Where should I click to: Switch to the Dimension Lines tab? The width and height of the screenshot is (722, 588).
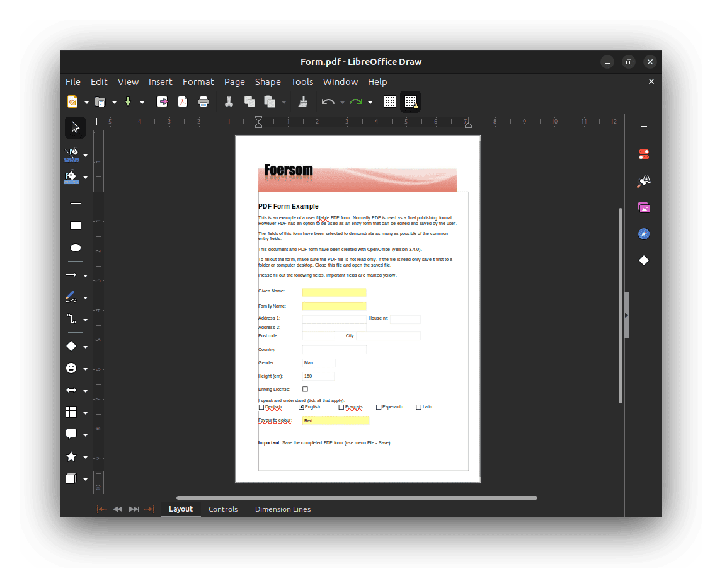point(283,509)
